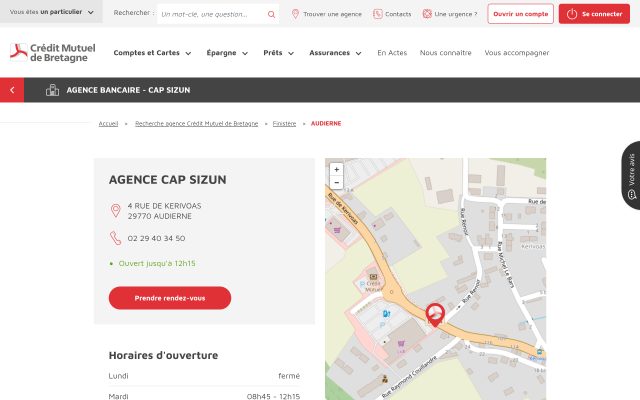Click the address 4 RUE DE KERIVOAS

(x=164, y=206)
